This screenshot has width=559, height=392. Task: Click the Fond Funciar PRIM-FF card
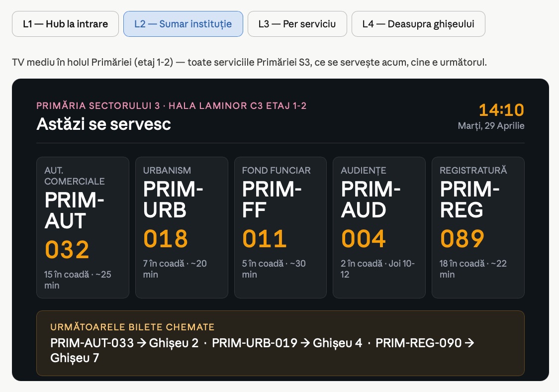tap(280, 227)
